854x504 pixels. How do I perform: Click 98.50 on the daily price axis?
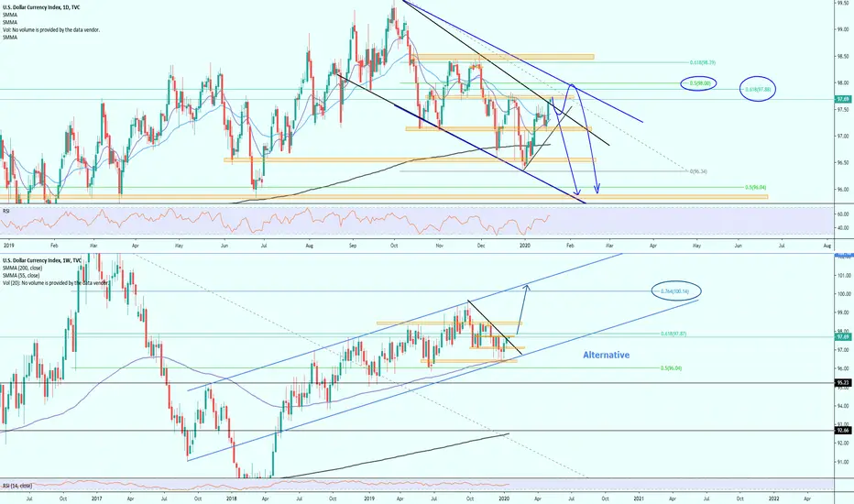(x=843, y=56)
